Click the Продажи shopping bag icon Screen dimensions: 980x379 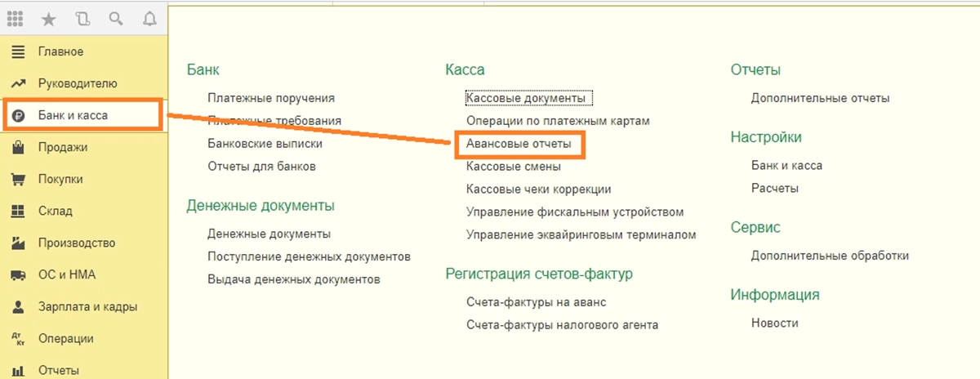(18, 147)
